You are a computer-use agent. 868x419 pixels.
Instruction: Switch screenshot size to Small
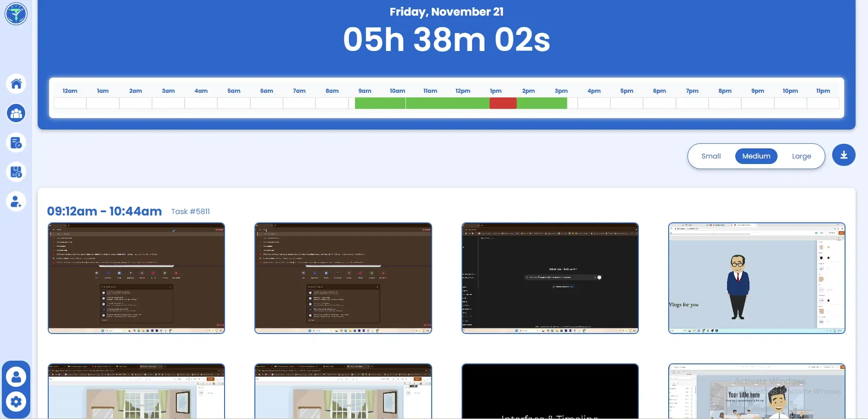[x=711, y=156]
